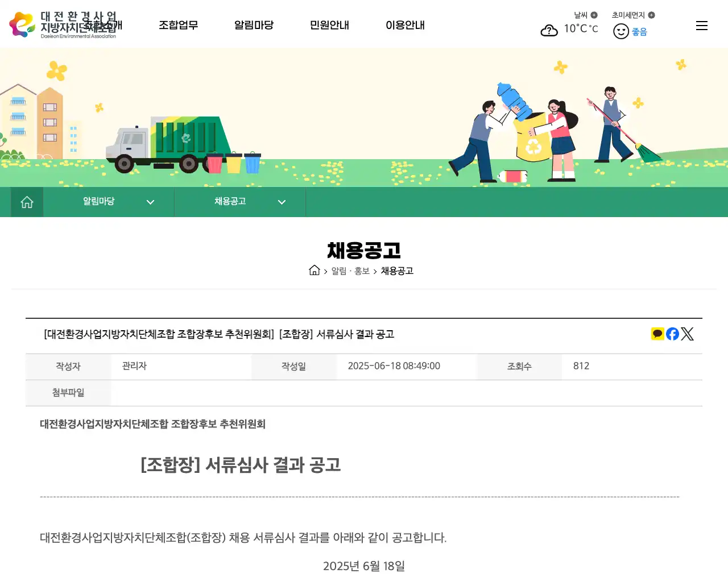The image size is (728, 582).
Task: Click the 채용공고 breadcrumb link
Action: [x=397, y=271]
